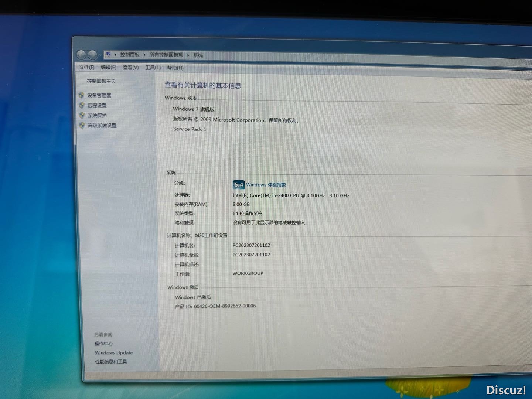Click the Service Pack 1 text
532x399 pixels.
190,129
